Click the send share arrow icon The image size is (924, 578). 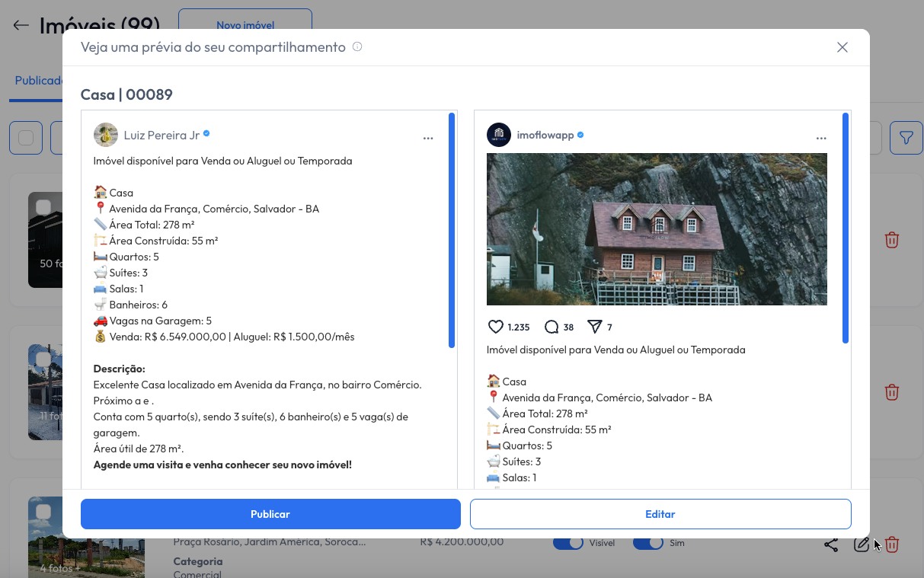595,327
